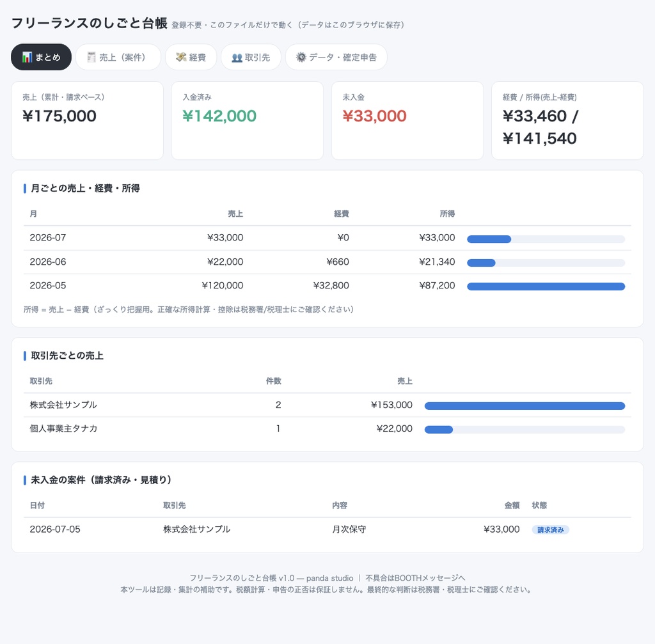This screenshot has width=655, height=644.
Task: Switch to the 売上（案件） tab
Action: [x=118, y=57]
